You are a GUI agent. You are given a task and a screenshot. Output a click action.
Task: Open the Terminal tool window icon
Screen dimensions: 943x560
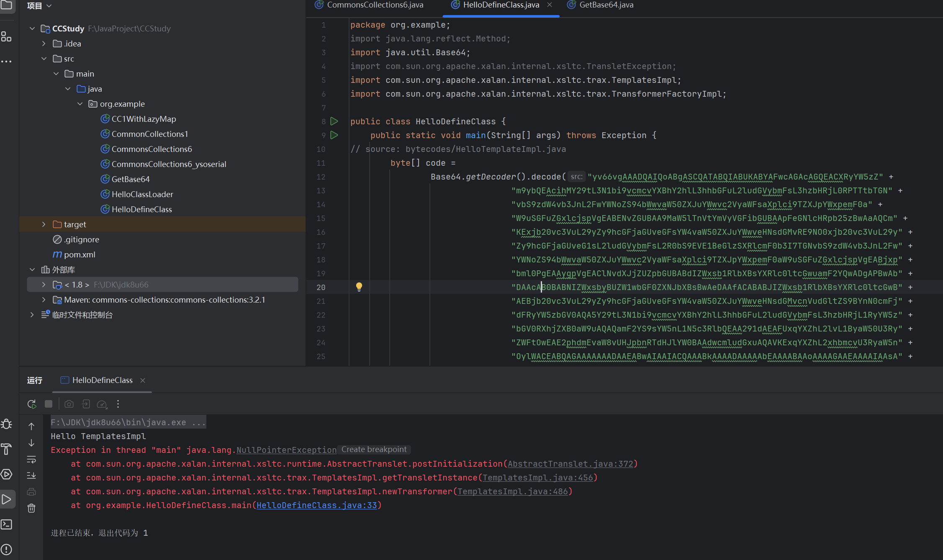click(7, 524)
